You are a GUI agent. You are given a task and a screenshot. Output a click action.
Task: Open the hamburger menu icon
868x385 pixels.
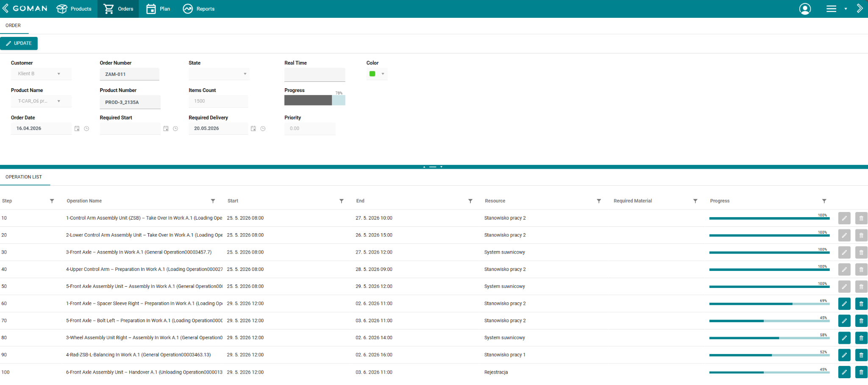click(x=831, y=9)
